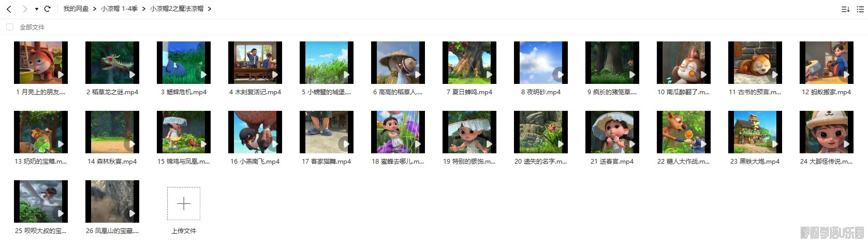Open thumbnail of 22 糖人大作战
Image resolution: width=868 pixels, height=246 pixels.
pyautogui.click(x=684, y=132)
